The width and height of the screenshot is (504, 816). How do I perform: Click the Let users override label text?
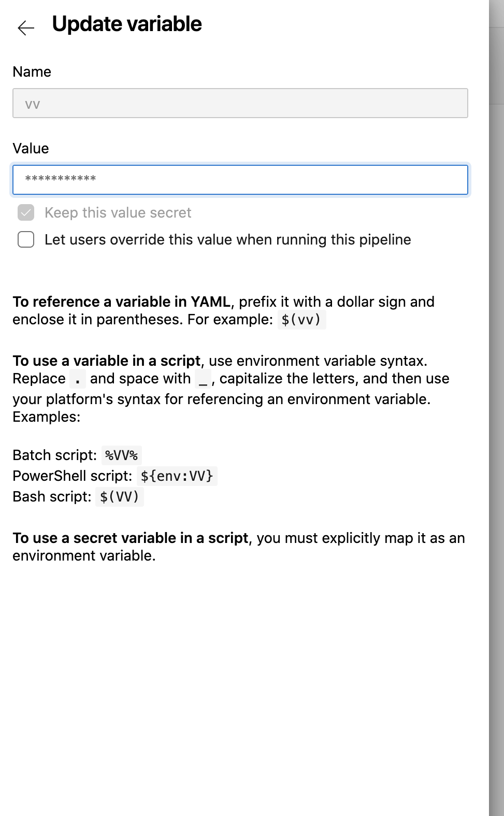coord(227,240)
